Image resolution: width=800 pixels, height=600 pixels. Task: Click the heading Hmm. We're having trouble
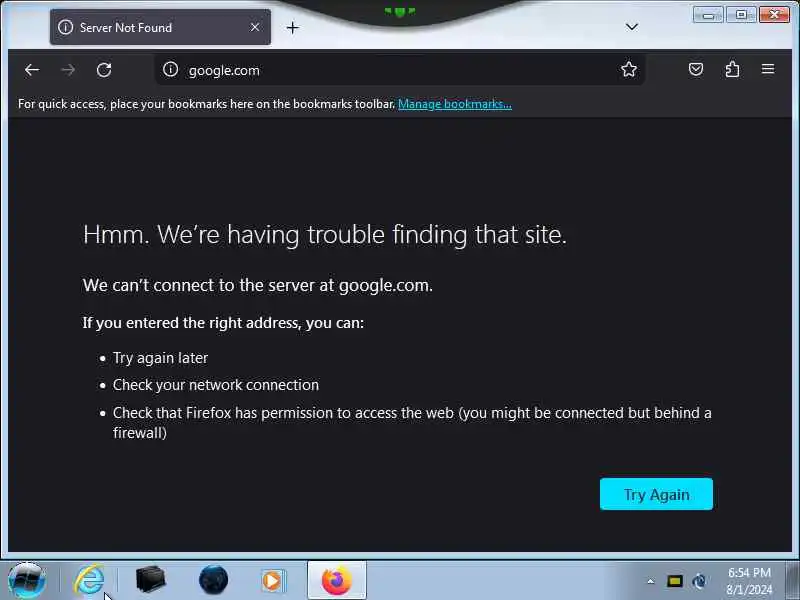324,235
